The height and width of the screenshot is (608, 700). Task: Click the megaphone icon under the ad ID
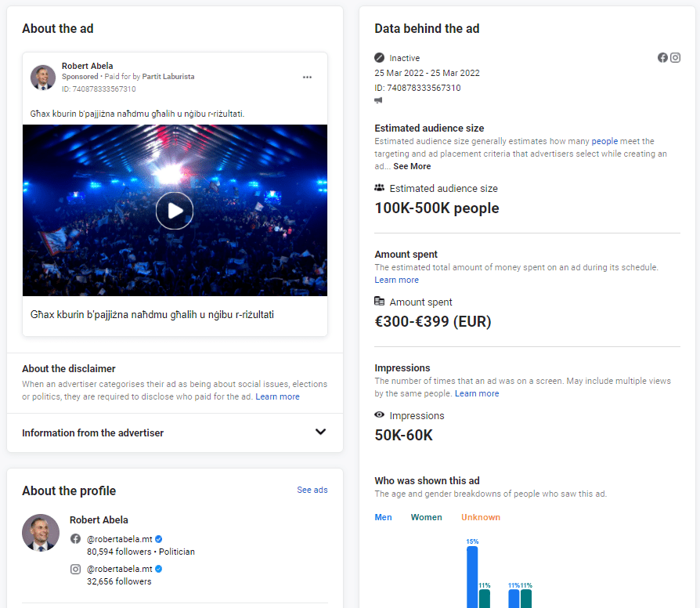(379, 100)
